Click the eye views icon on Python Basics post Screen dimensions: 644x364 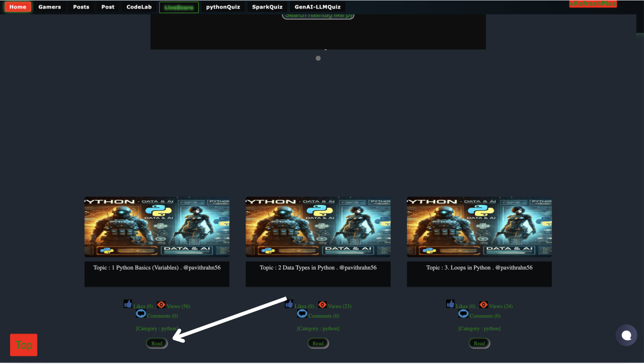(161, 304)
